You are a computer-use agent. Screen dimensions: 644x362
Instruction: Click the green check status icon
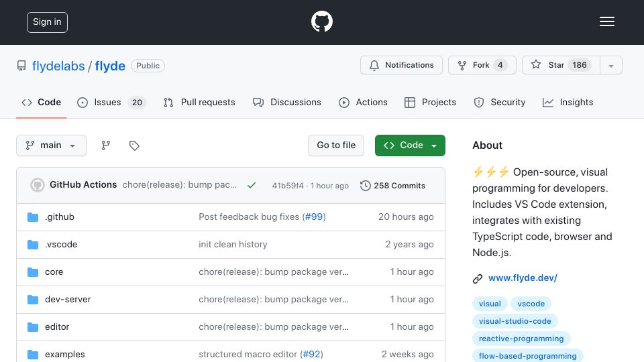click(252, 186)
